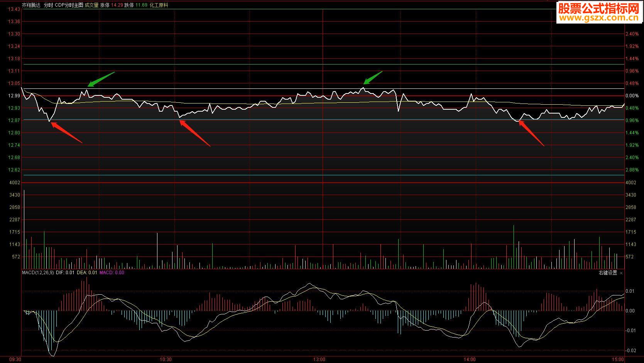Click the 齐翔腾达 stock name
The width and height of the screenshot is (644, 363).
tap(31, 5)
